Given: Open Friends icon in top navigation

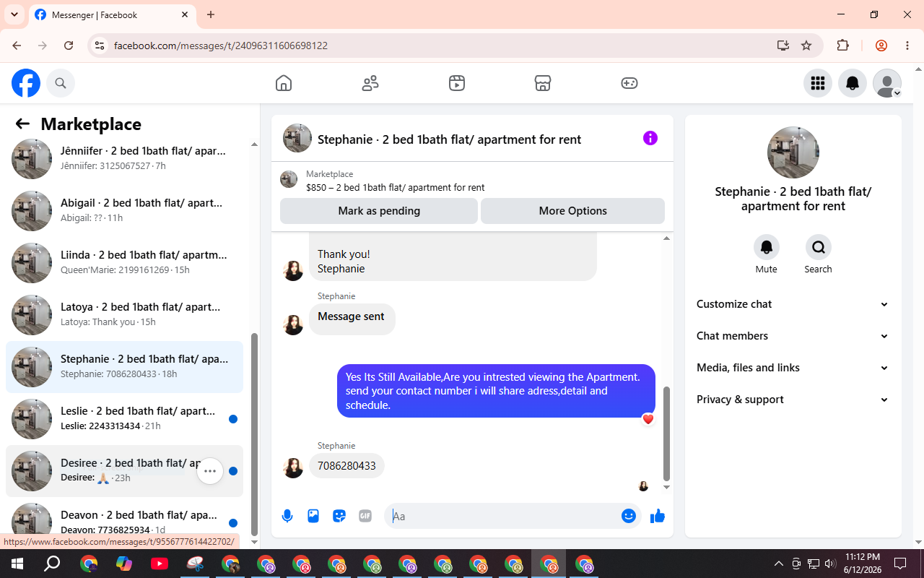Looking at the screenshot, I should pyautogui.click(x=370, y=83).
